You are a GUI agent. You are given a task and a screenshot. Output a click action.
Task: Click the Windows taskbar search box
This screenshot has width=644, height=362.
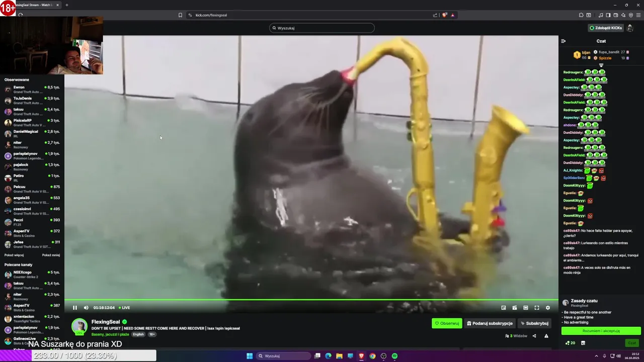(x=283, y=356)
